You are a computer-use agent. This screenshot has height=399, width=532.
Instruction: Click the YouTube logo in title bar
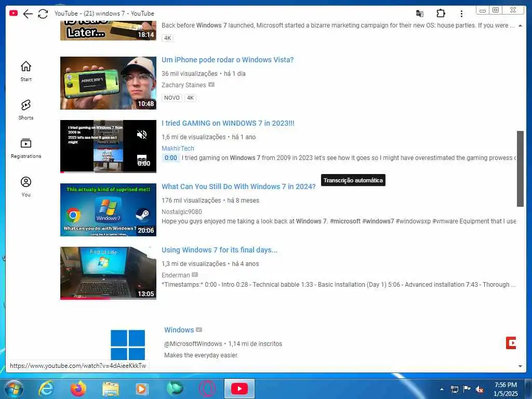pos(14,13)
